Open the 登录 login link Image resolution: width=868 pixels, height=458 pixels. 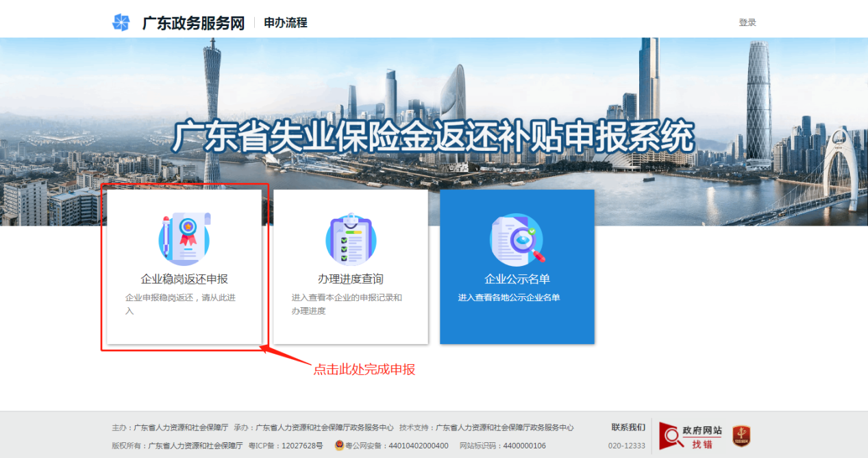tap(747, 22)
